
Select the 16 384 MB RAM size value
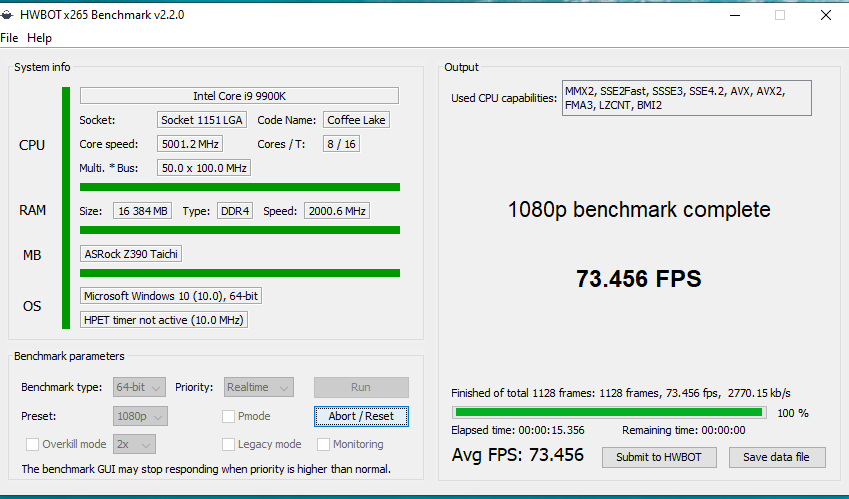(x=142, y=211)
